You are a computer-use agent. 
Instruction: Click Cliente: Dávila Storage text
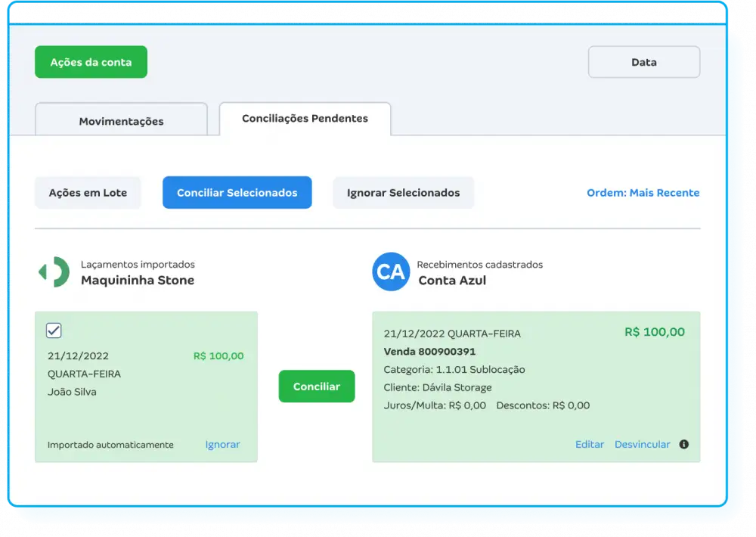[438, 387]
